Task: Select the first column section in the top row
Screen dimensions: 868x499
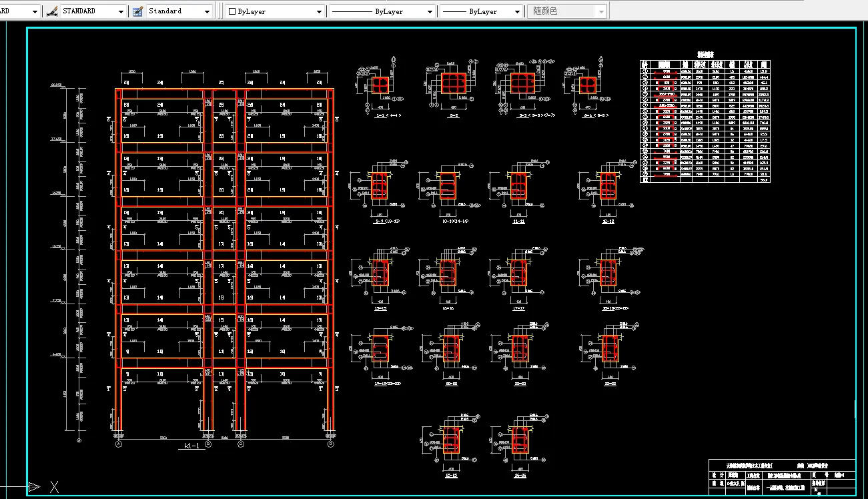Action: 380,86
